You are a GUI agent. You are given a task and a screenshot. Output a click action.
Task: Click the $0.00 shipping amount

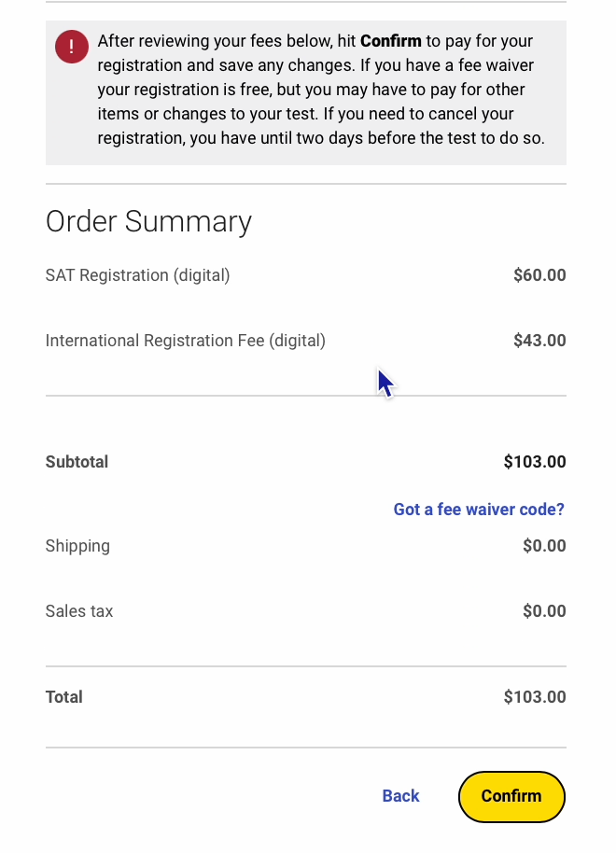click(544, 546)
